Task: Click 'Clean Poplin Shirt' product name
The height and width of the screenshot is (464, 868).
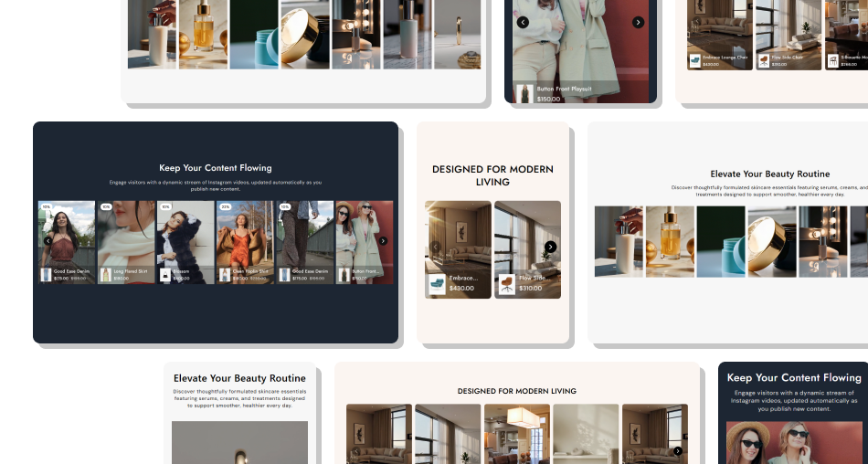Action: coord(250,271)
